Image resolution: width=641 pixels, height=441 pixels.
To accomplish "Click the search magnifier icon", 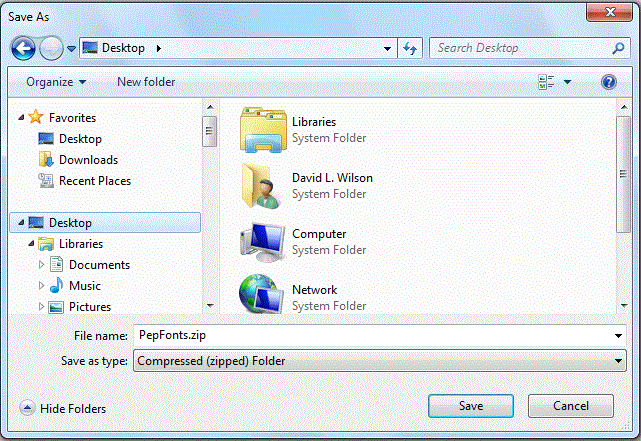I will coord(618,48).
